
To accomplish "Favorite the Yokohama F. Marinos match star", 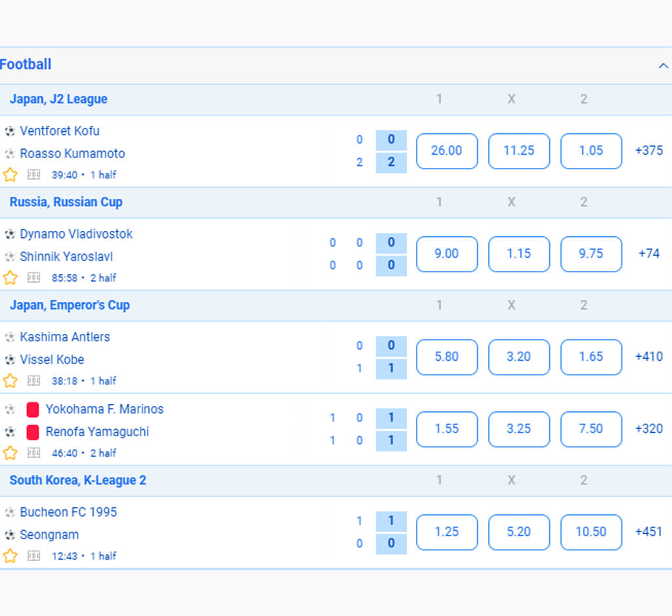I will pyautogui.click(x=10, y=453).
